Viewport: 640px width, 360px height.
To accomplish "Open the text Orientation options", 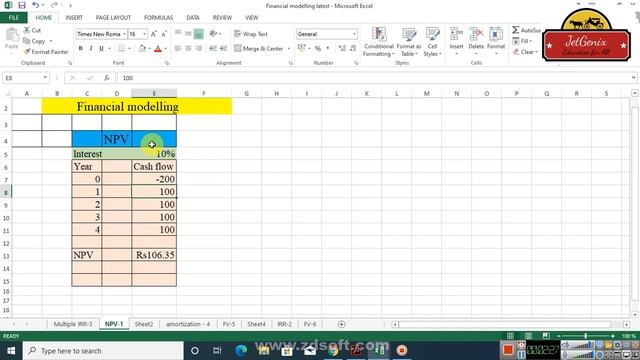I will (215, 33).
